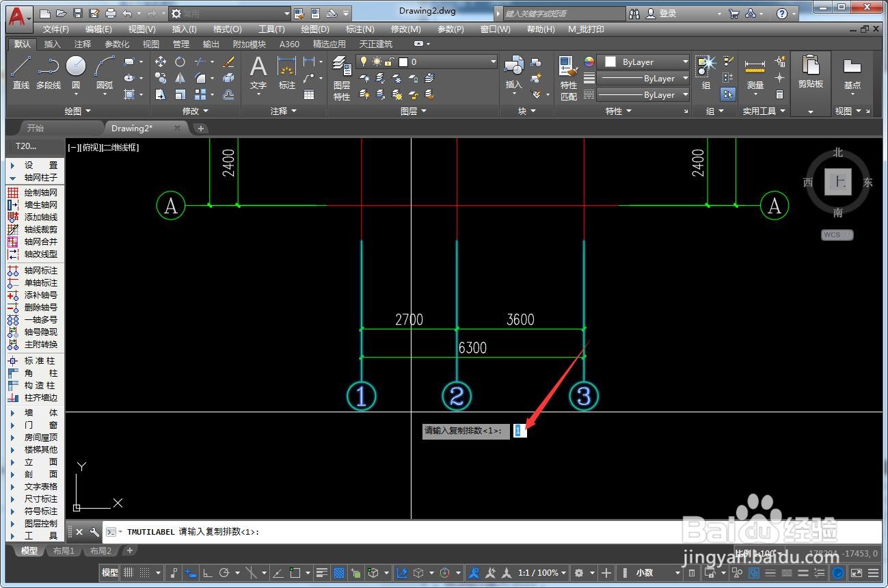This screenshot has height=588, width=888.
Task: Select the 圆弧 arc tool
Action: coord(105,73)
